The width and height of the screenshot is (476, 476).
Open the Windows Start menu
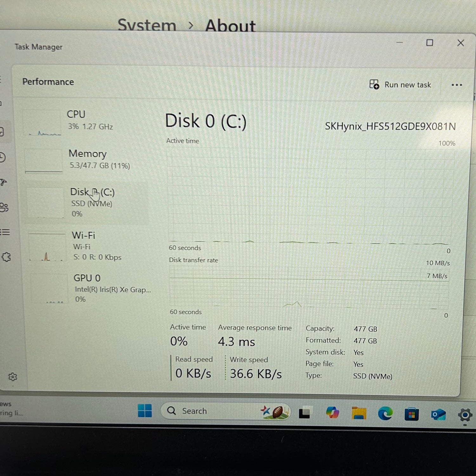145,411
